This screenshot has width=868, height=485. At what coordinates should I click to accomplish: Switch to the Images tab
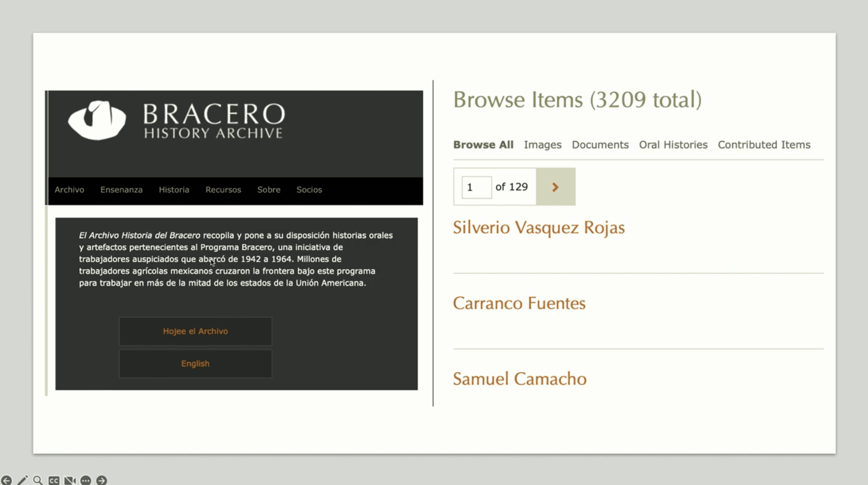pos(542,145)
